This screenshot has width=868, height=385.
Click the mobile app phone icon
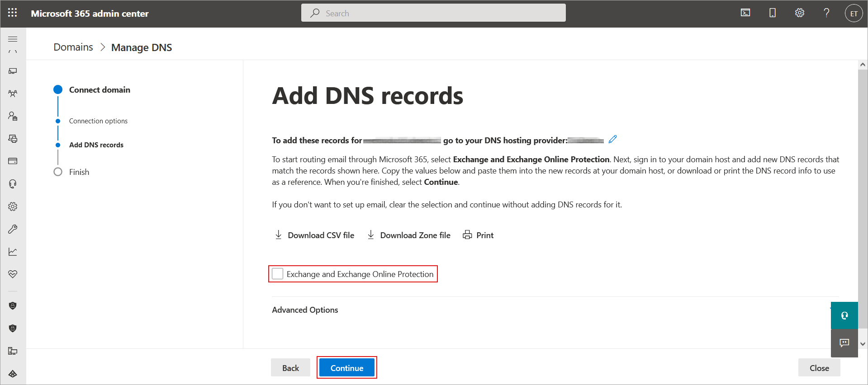click(x=773, y=13)
